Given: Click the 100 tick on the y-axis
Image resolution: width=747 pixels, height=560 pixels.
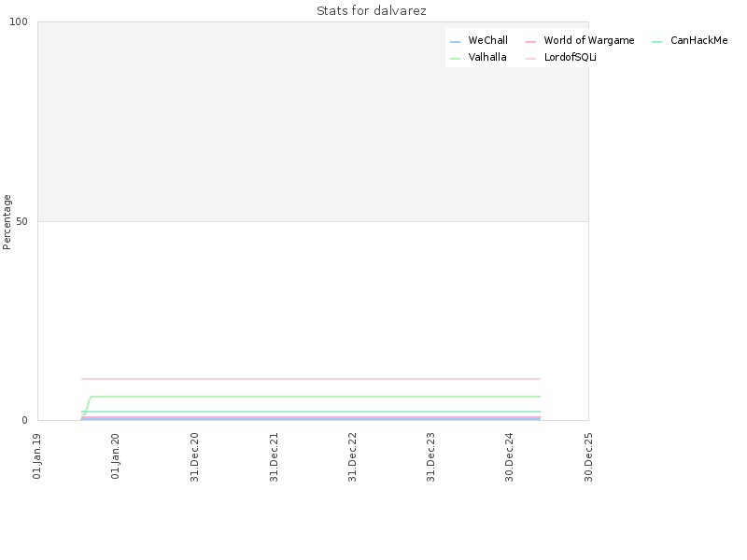Looking at the screenshot, I should 19,21.
